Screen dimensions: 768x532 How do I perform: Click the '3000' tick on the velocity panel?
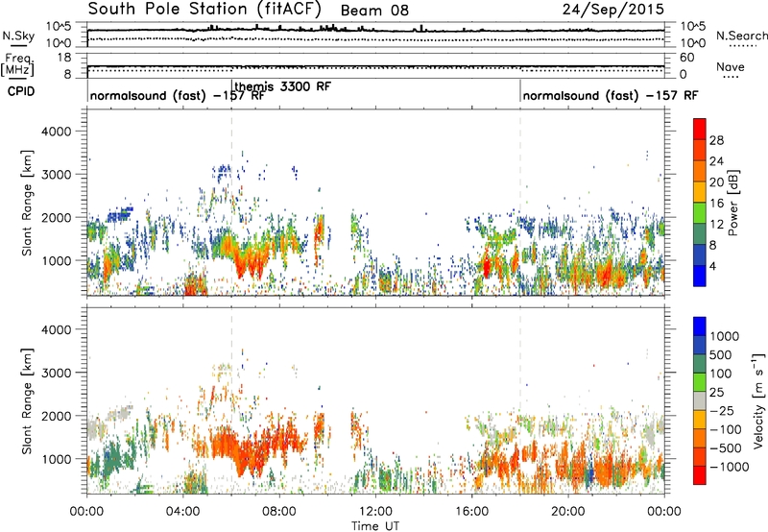click(x=56, y=373)
